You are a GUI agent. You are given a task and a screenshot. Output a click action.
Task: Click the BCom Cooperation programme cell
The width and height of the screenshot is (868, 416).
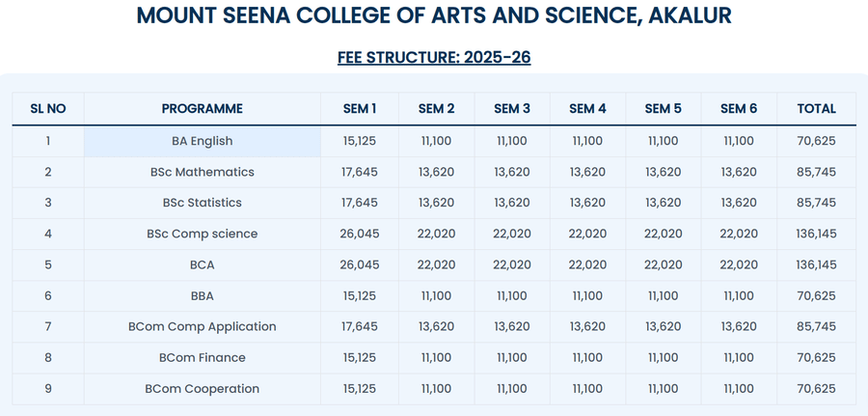pos(203,388)
